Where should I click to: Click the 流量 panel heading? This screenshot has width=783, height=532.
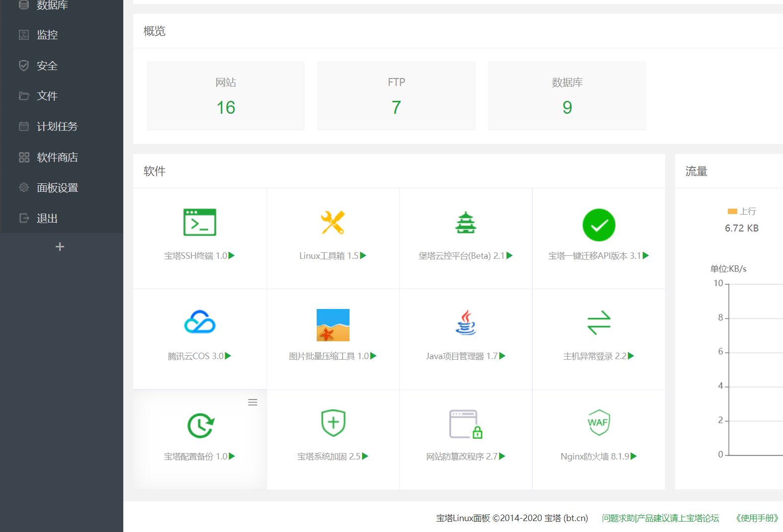pos(696,171)
